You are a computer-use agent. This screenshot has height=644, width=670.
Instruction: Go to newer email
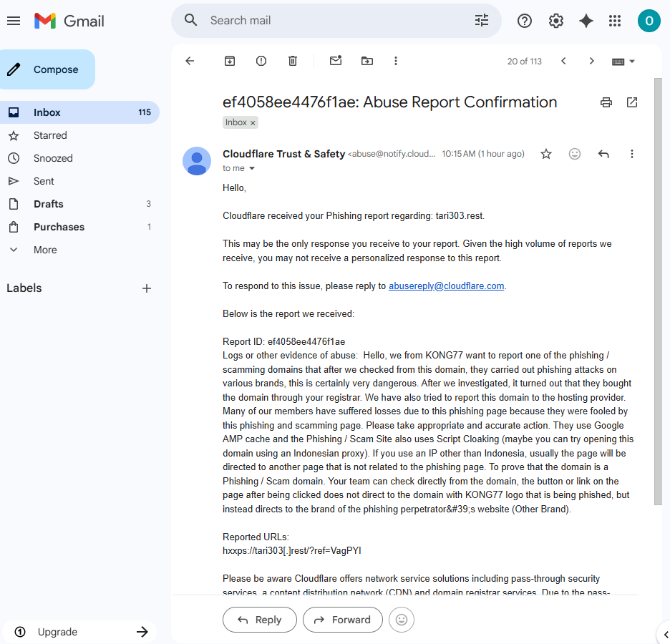(x=563, y=61)
